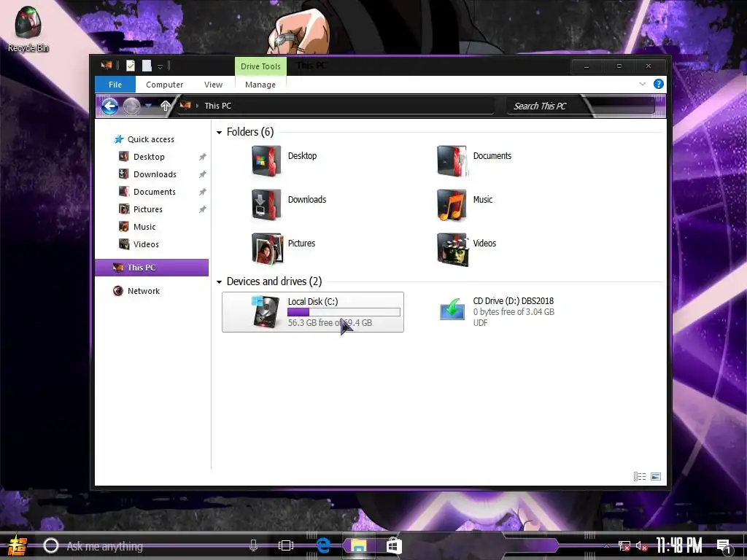Click the Properties quick access toolbar icon
The width and height of the screenshot is (747, 560).
click(x=130, y=66)
